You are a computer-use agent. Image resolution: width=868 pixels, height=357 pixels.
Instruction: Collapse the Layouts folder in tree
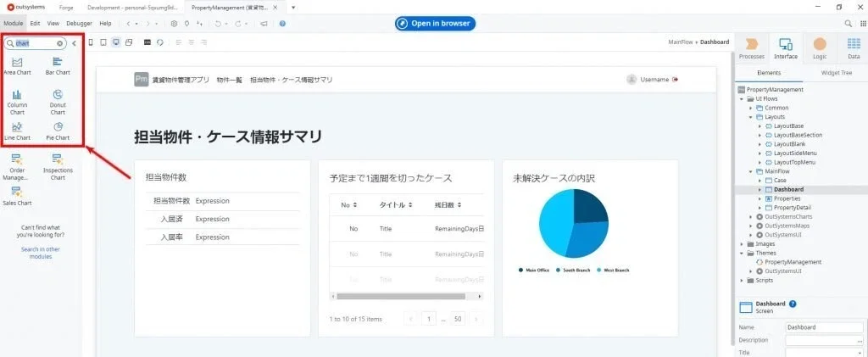(x=750, y=117)
